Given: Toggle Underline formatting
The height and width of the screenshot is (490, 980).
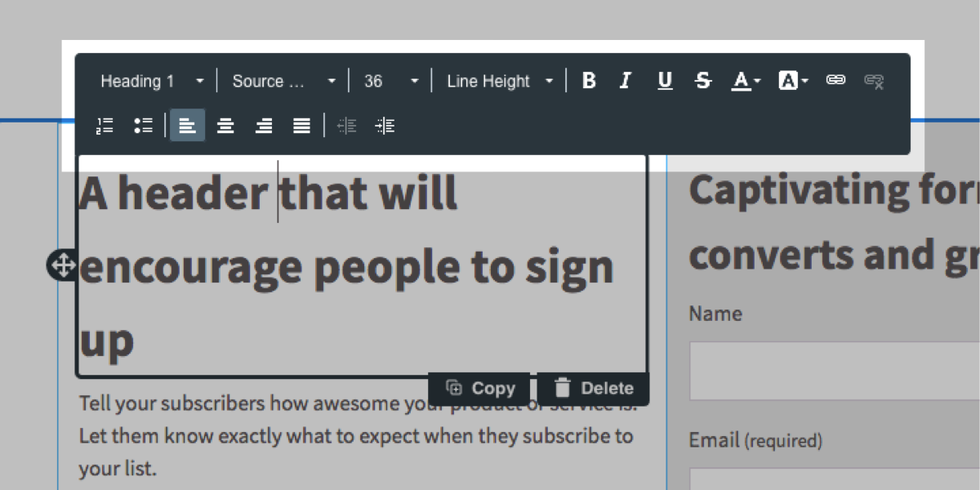Looking at the screenshot, I should pyautogui.click(x=665, y=81).
